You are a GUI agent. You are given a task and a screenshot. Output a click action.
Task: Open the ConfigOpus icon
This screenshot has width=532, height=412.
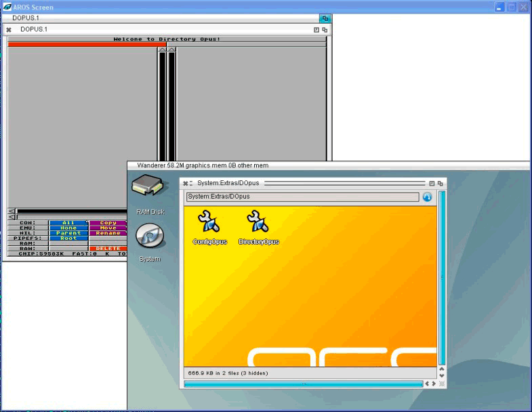click(x=209, y=227)
